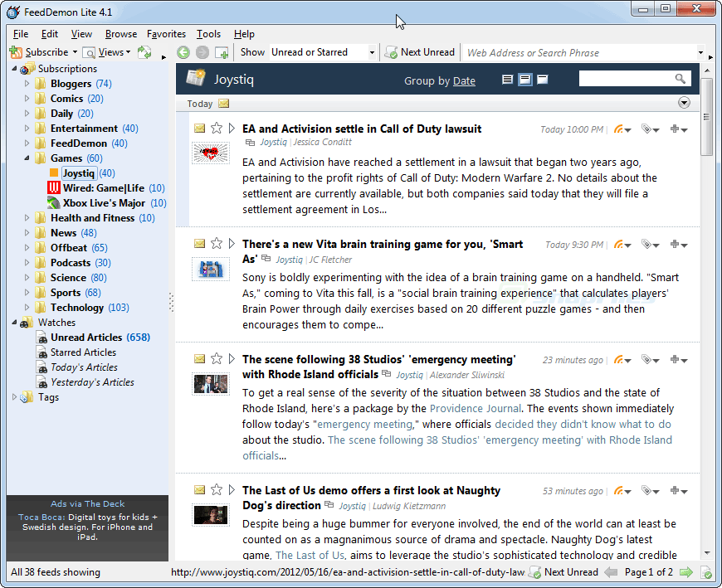This screenshot has width=722, height=588.
Task: Click the Group by Date link
Action: [464, 81]
